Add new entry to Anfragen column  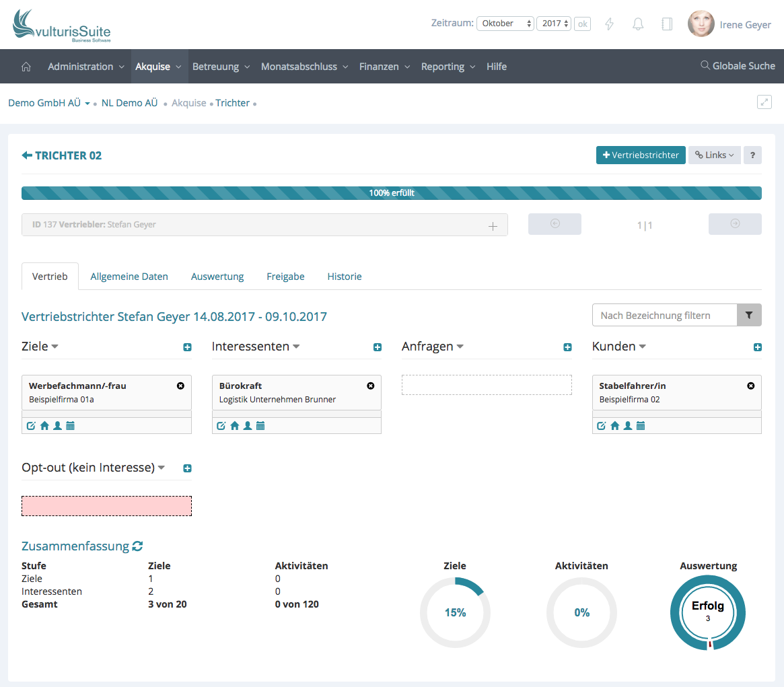click(x=567, y=347)
